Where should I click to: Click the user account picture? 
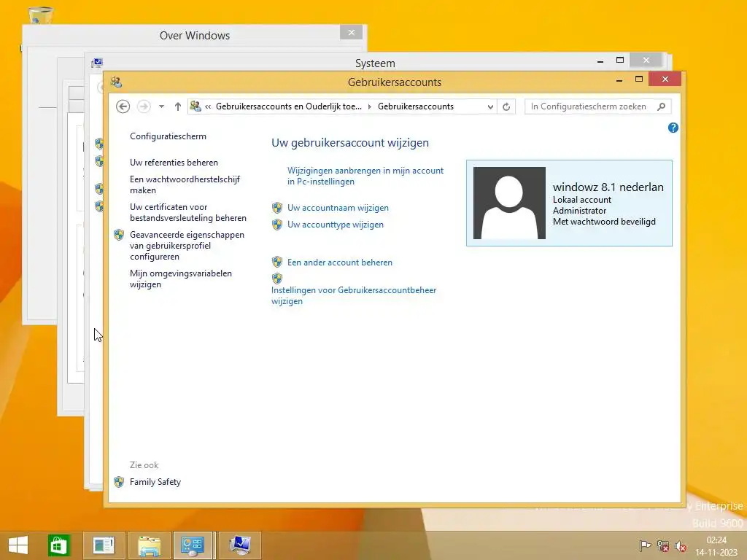(x=509, y=203)
